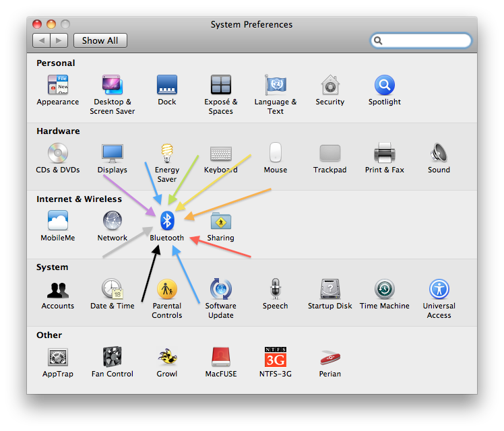
Task: Click the magnifying glass in search field
Action: pos(378,40)
